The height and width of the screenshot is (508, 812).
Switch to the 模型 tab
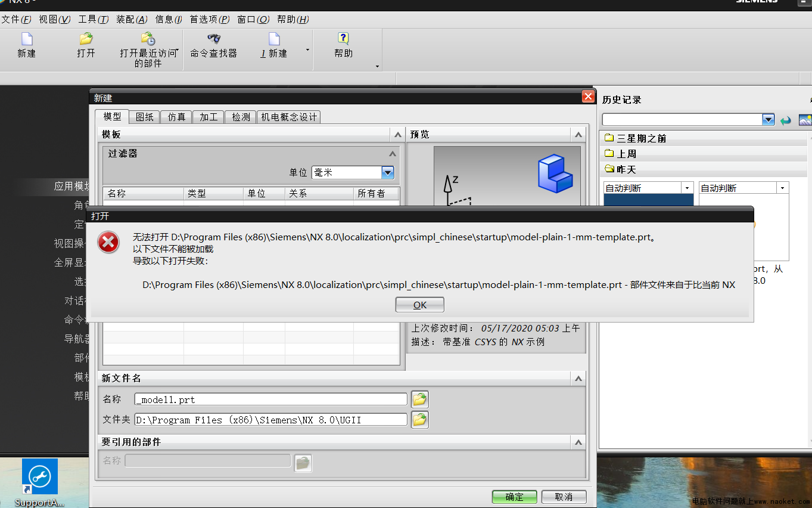coord(112,116)
